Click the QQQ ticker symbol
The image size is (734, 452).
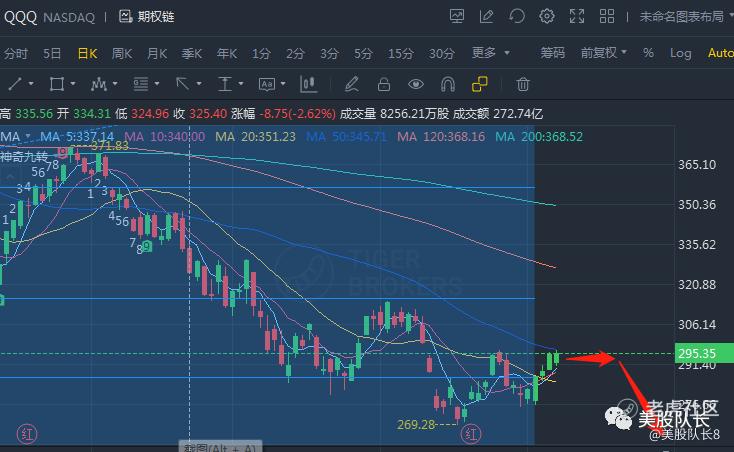20,17
